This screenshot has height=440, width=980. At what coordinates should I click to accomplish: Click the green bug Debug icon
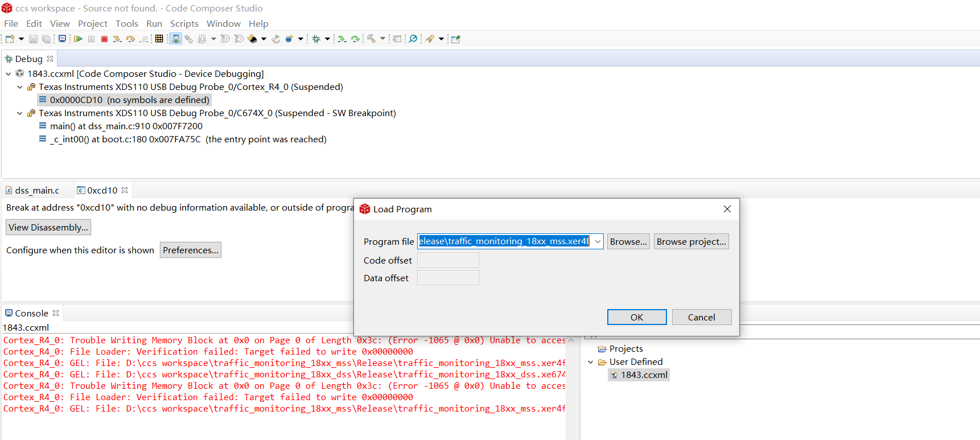pyautogui.click(x=316, y=39)
